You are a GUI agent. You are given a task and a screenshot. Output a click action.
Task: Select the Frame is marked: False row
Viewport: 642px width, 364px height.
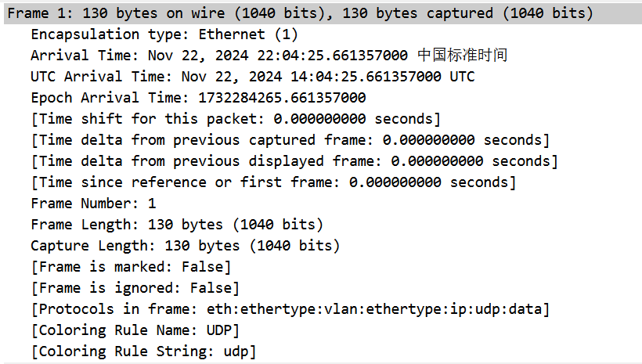point(132,267)
